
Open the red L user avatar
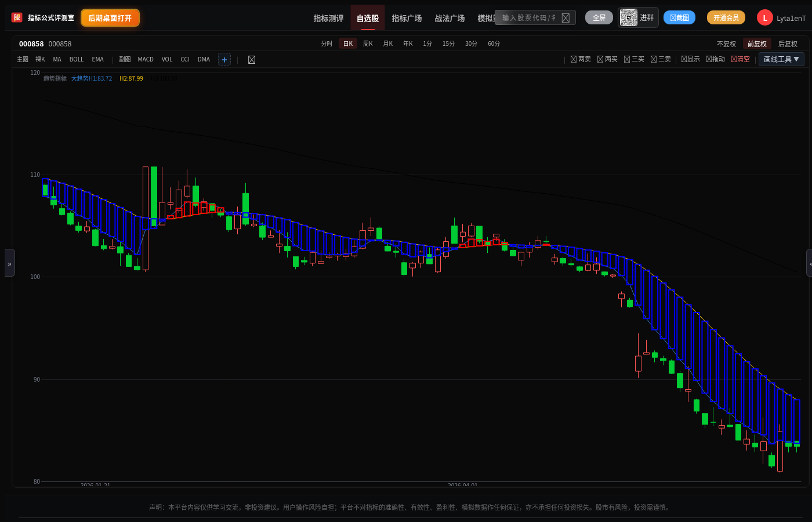tap(764, 18)
